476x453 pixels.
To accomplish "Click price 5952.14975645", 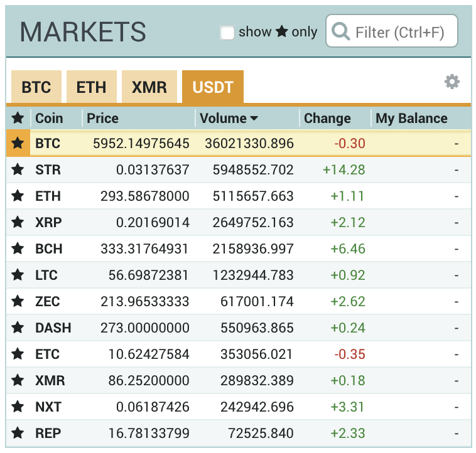I will click(141, 144).
